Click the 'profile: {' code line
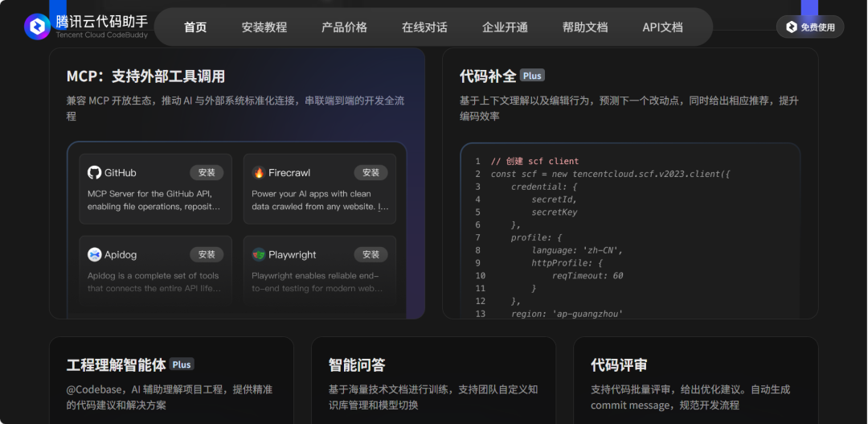This screenshot has width=868, height=424. pyautogui.click(x=536, y=238)
